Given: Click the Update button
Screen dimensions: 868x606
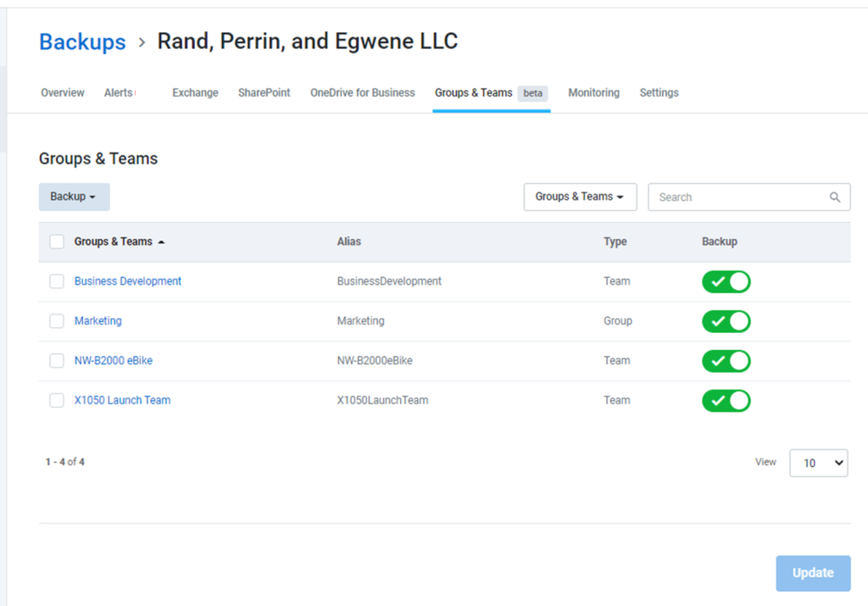Looking at the screenshot, I should 813,573.
